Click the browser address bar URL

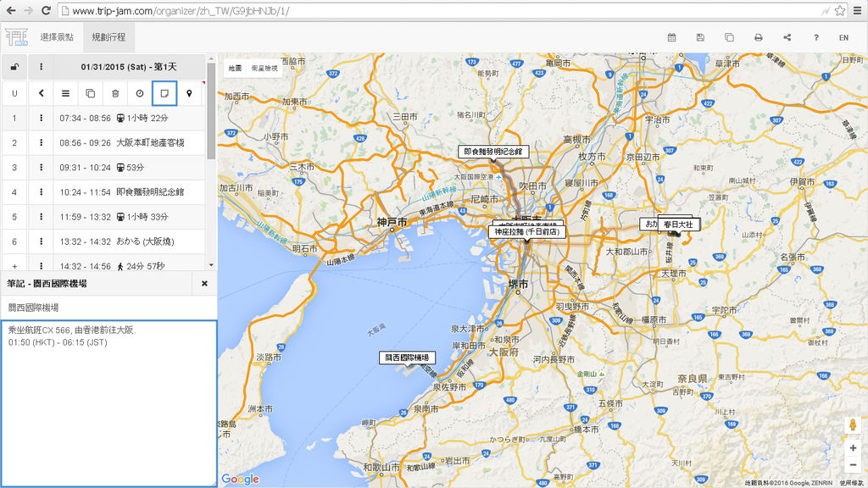[x=181, y=10]
